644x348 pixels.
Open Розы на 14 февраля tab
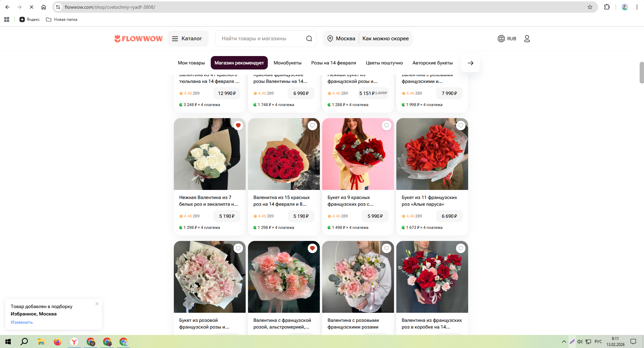[334, 63]
